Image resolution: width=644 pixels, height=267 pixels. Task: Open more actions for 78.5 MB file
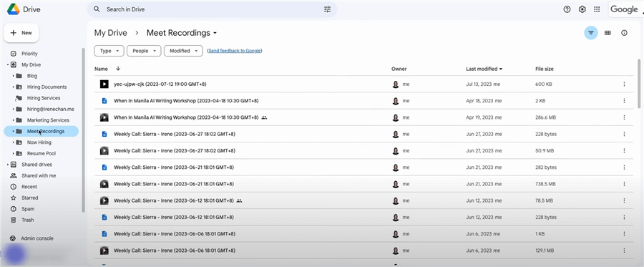click(x=624, y=200)
